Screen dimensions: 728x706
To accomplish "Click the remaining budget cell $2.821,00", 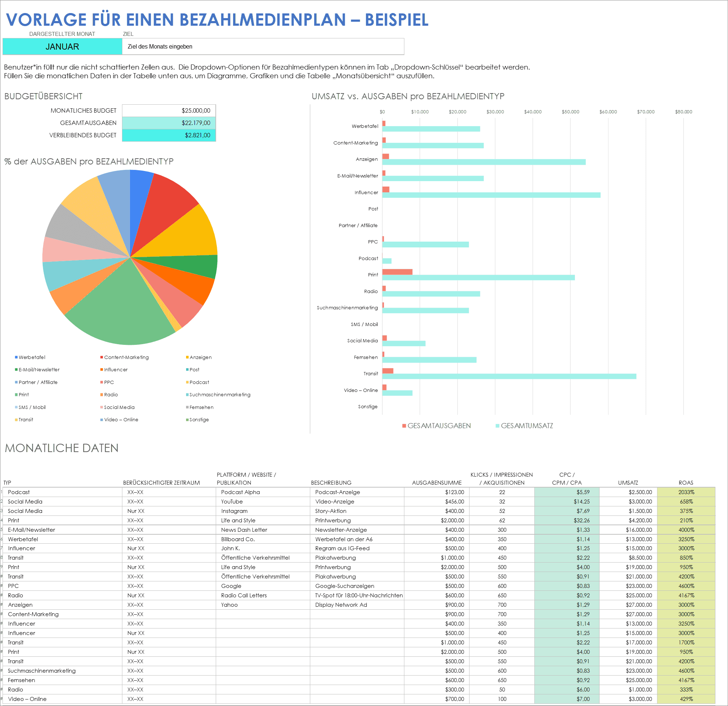I will pos(169,135).
